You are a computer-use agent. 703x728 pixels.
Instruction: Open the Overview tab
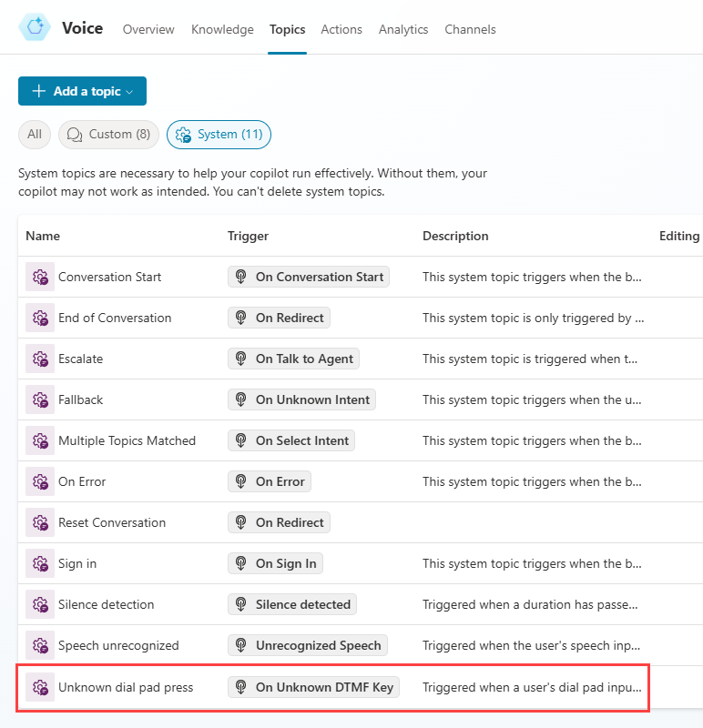148,29
